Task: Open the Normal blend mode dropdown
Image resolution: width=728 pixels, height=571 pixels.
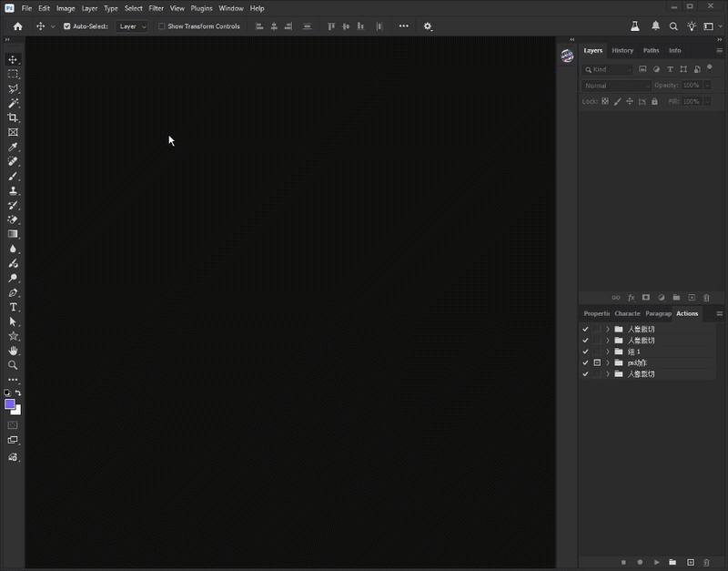Action: tap(616, 86)
